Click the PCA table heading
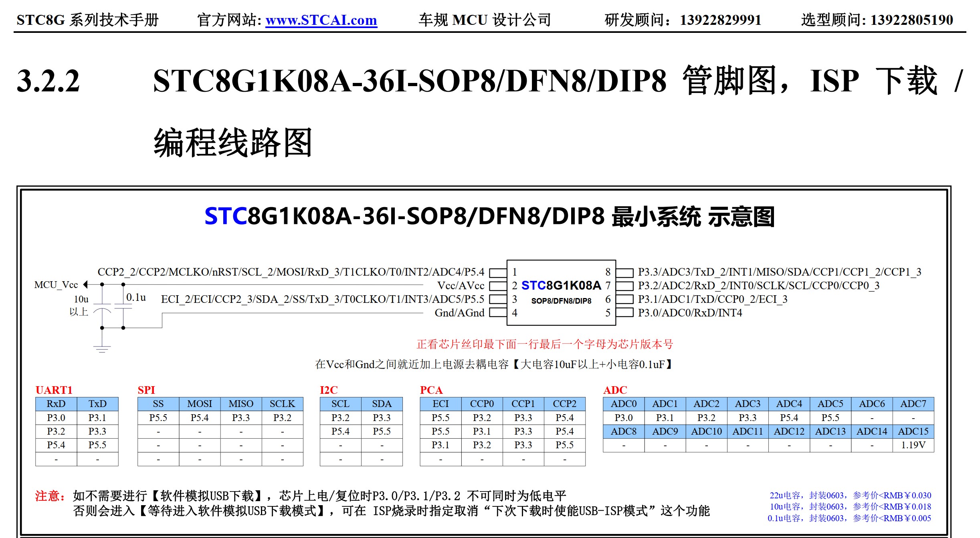The width and height of the screenshot is (980, 538). (x=431, y=390)
